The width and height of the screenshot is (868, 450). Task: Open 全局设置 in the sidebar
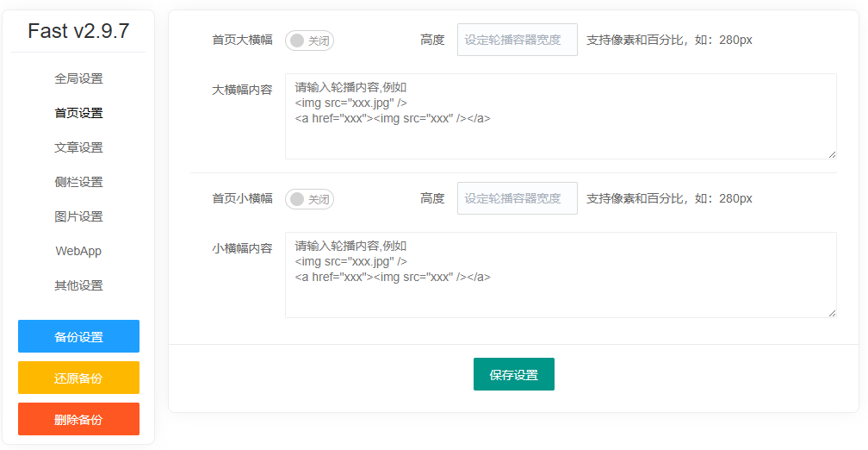(78, 78)
